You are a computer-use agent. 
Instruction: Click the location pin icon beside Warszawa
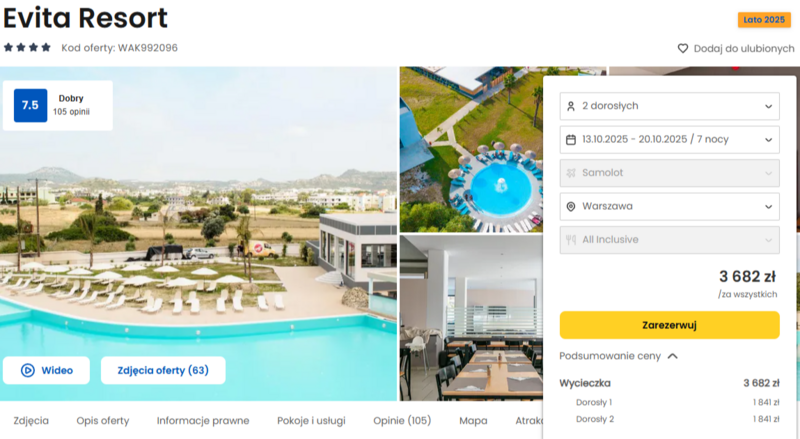pyautogui.click(x=571, y=206)
